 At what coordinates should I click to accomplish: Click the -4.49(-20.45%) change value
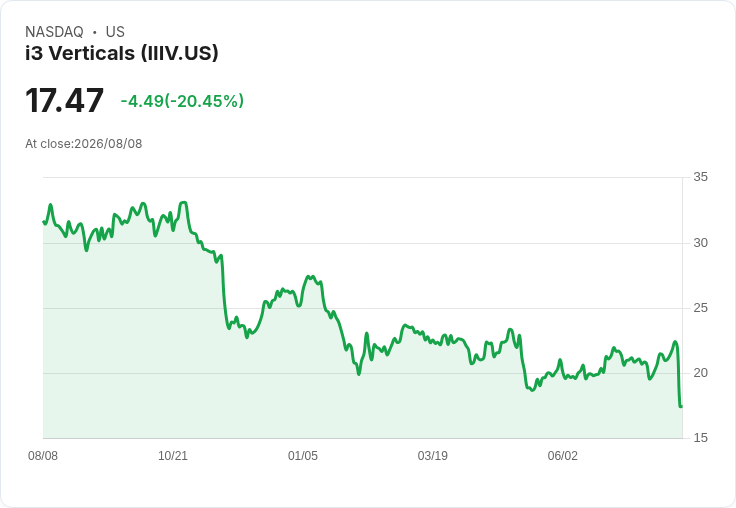(x=182, y=101)
